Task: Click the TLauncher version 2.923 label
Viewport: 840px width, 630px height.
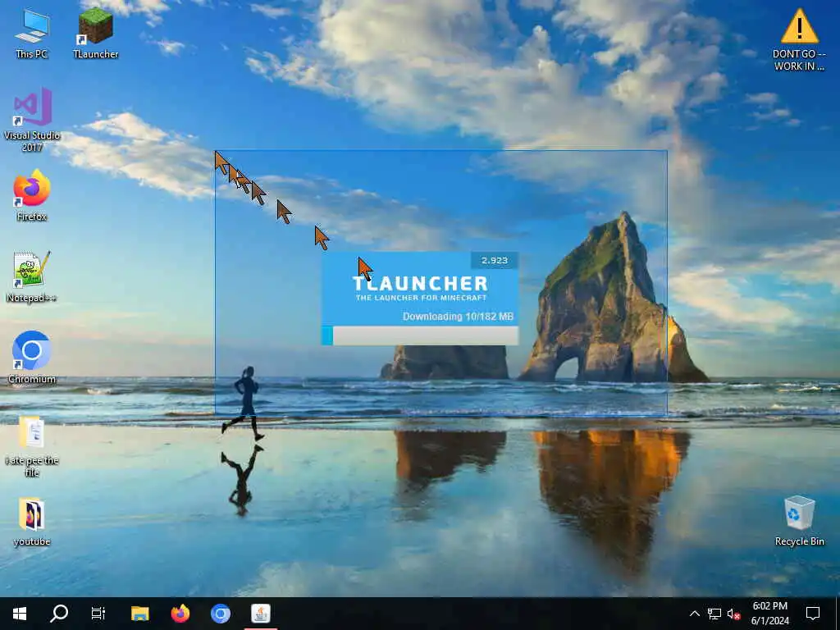Action: (x=494, y=260)
